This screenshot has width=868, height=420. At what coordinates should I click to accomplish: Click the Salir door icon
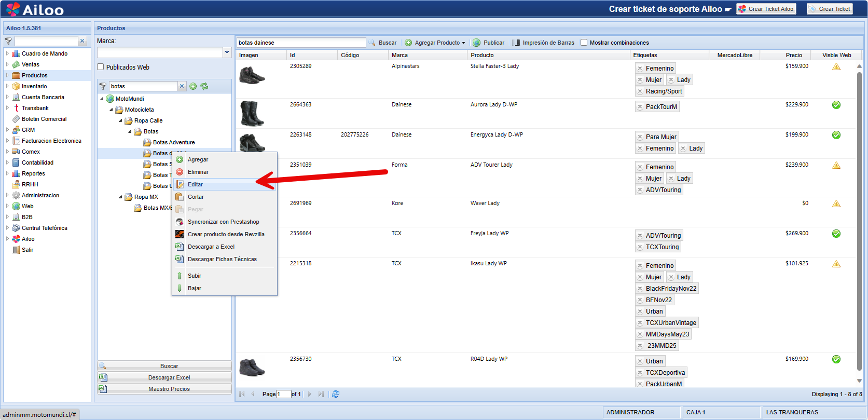coord(16,250)
